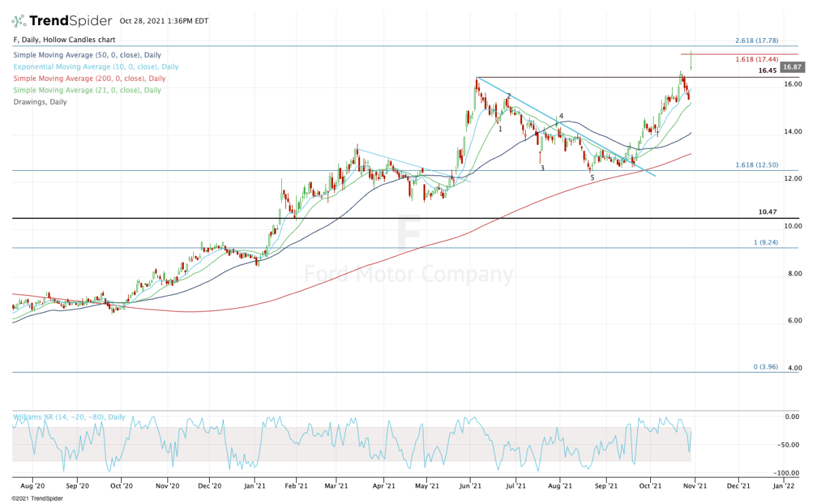Select the Elliott wave label 3
Image resolution: width=817 pixels, height=504 pixels.
click(542, 168)
